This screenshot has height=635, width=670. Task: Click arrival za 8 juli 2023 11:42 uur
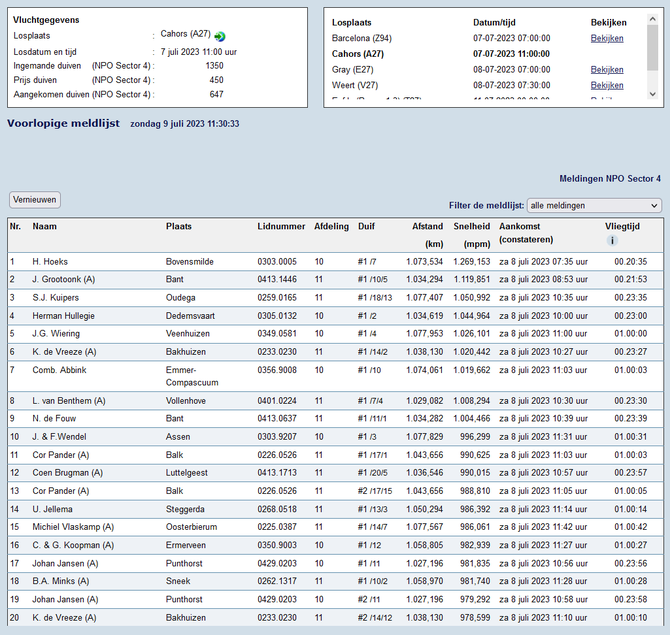(543, 527)
